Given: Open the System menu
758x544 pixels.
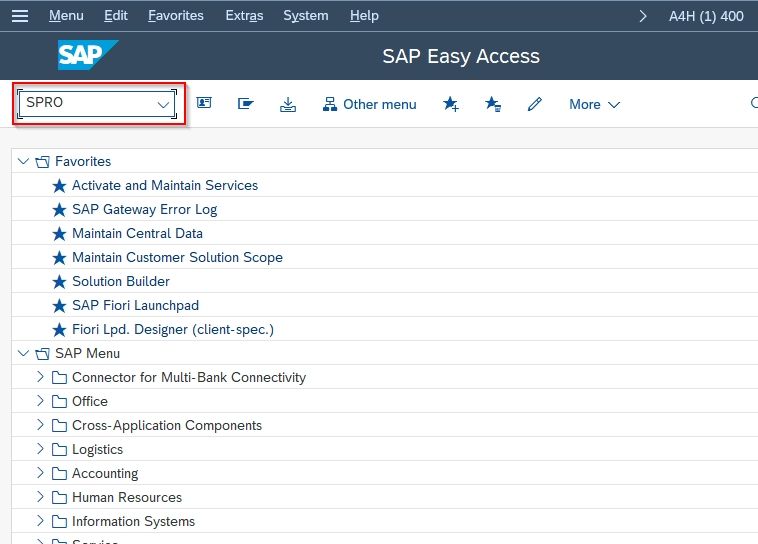Looking at the screenshot, I should click(x=306, y=16).
